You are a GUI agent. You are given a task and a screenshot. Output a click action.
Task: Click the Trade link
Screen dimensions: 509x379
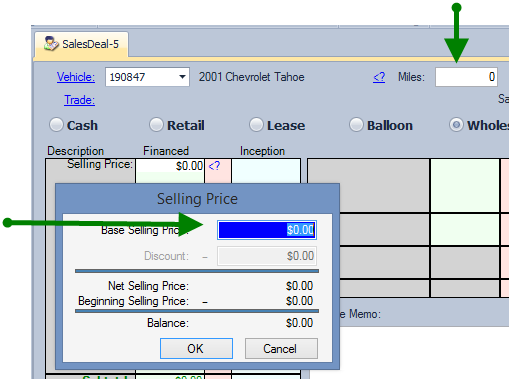coord(79,100)
